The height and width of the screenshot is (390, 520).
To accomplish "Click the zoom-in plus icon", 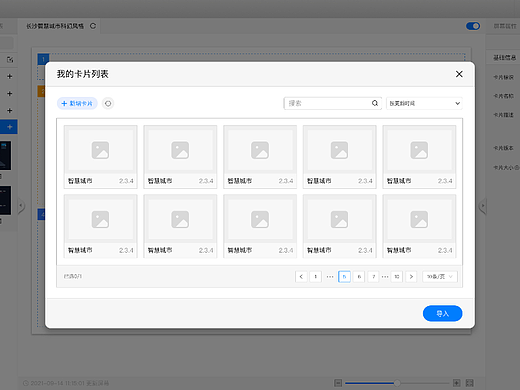I will 456,383.
